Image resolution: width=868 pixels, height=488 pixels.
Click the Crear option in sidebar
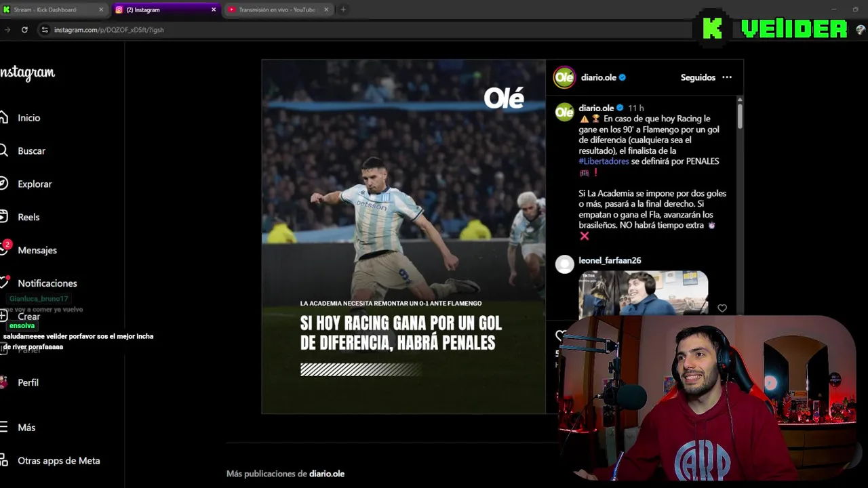pos(28,317)
